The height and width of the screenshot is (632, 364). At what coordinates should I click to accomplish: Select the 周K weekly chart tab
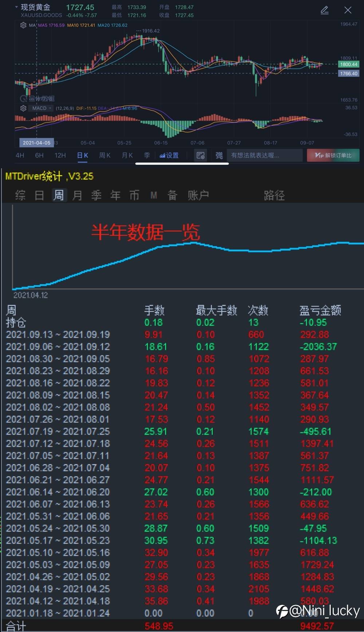105,156
